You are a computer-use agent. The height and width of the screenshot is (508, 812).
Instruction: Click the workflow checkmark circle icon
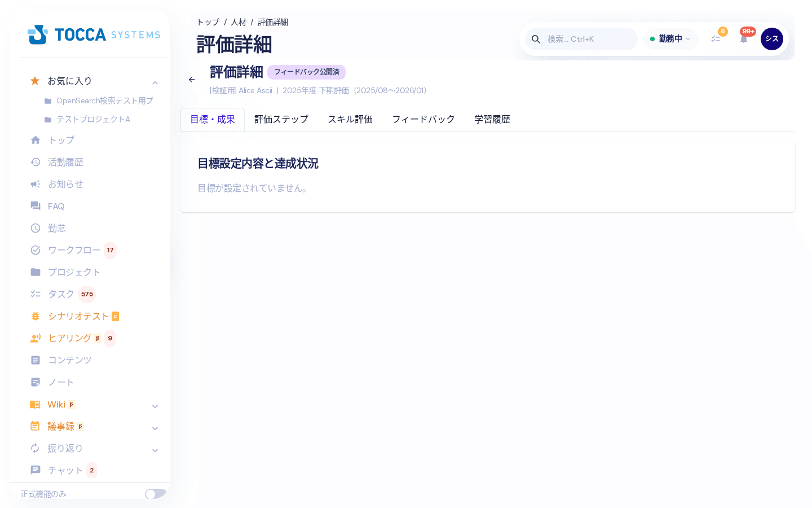pyautogui.click(x=36, y=250)
